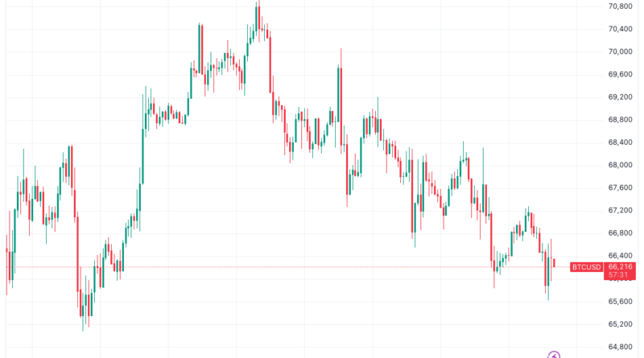Viewport: 644px width, 358px height.
Task: Select the current price tag 66,216
Action: click(621, 266)
